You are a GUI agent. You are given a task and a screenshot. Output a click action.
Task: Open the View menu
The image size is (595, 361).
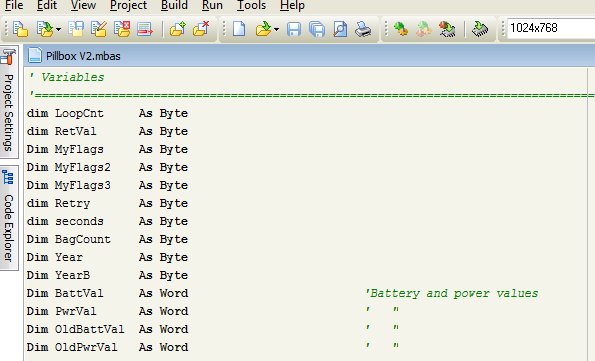[83, 6]
